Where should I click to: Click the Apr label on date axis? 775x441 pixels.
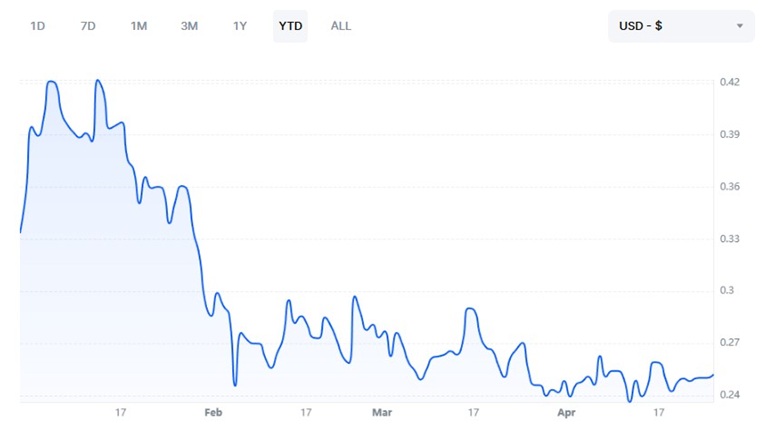tap(566, 412)
